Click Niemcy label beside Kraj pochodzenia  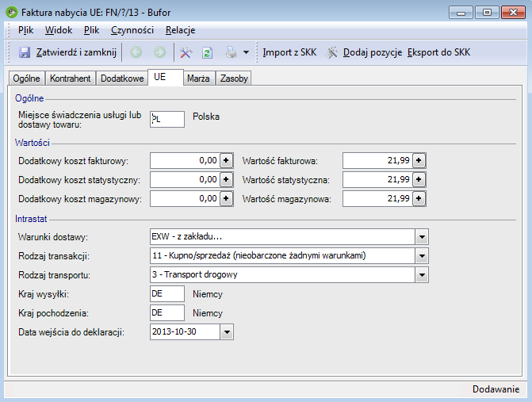coord(207,313)
